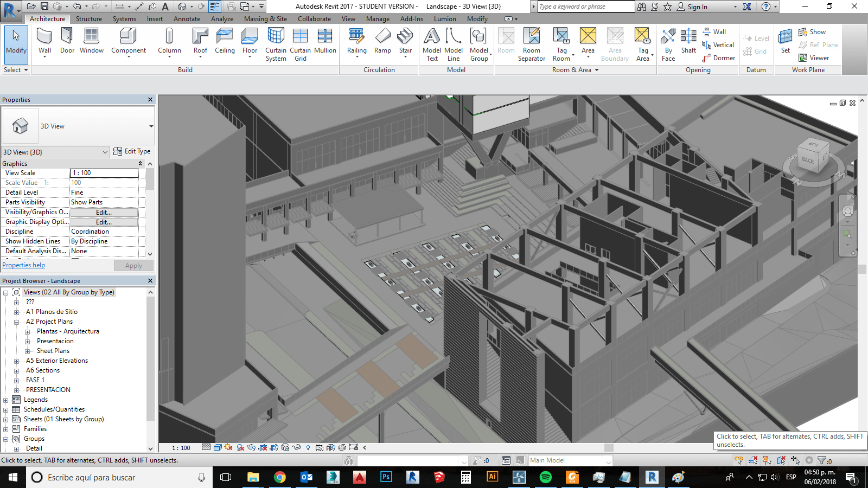
Task: Toggle sun path in view control bar
Action: 228,448
